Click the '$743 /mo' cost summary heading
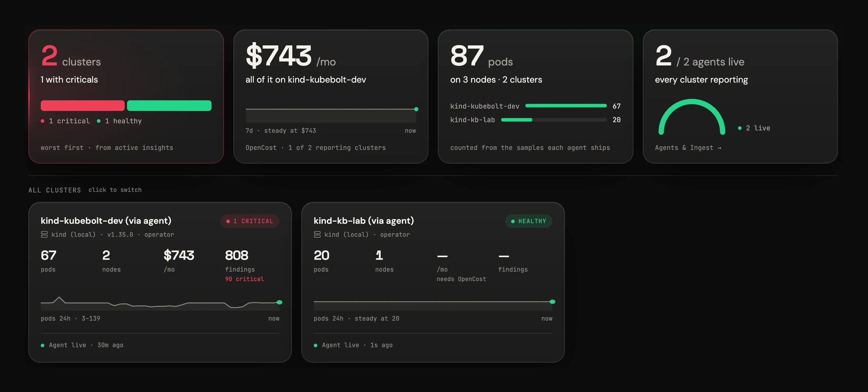 pos(291,56)
